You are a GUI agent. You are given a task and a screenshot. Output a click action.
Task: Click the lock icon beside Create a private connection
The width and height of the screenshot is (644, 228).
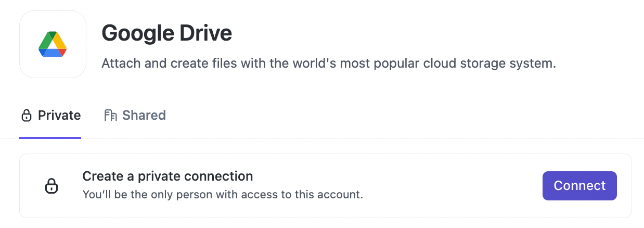point(51,186)
